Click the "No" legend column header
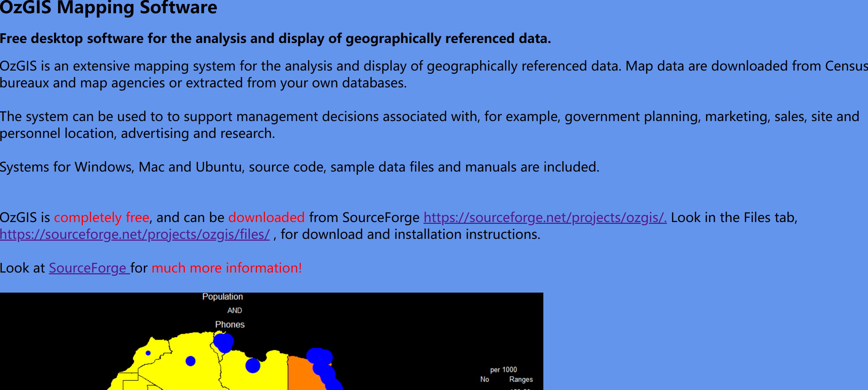 pos(485,379)
